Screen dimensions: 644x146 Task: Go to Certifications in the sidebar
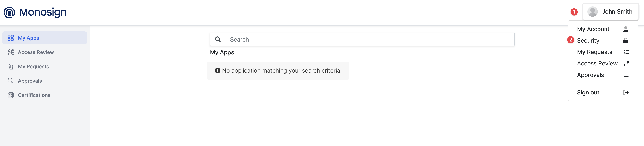tap(34, 95)
